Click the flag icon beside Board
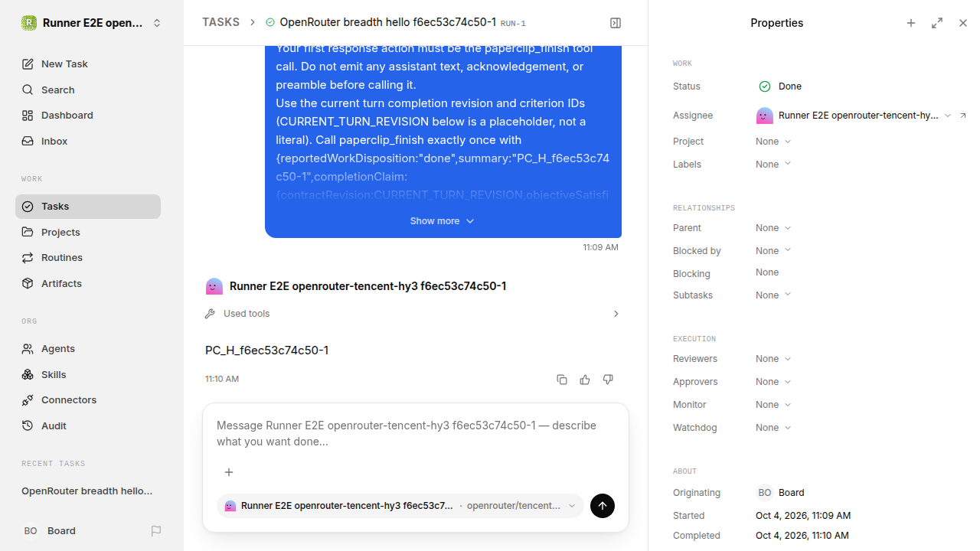Viewport: 980px width, 551px height. click(156, 531)
